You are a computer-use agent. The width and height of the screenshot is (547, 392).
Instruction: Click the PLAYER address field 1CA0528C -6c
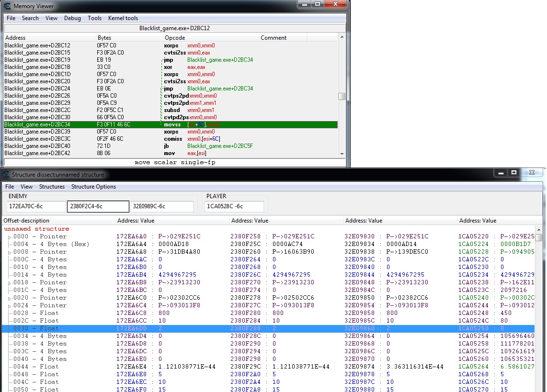[x=234, y=206]
